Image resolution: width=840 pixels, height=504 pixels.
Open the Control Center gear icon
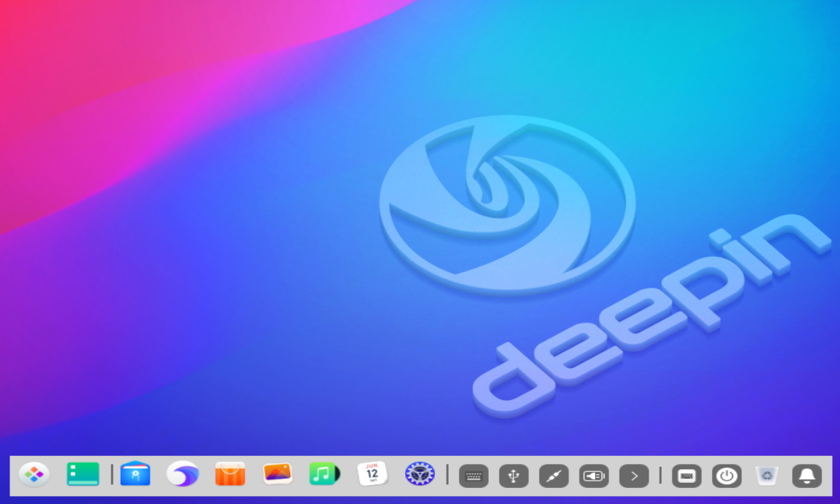tap(420, 475)
